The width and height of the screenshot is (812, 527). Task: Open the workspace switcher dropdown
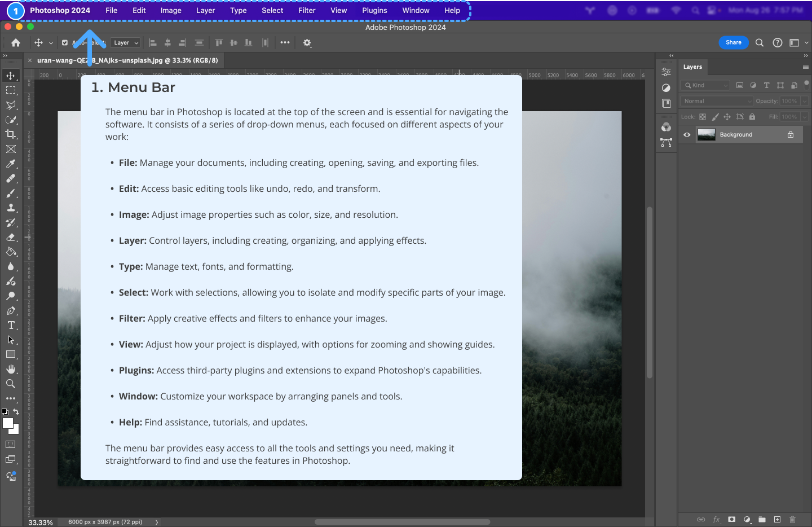[798, 42]
